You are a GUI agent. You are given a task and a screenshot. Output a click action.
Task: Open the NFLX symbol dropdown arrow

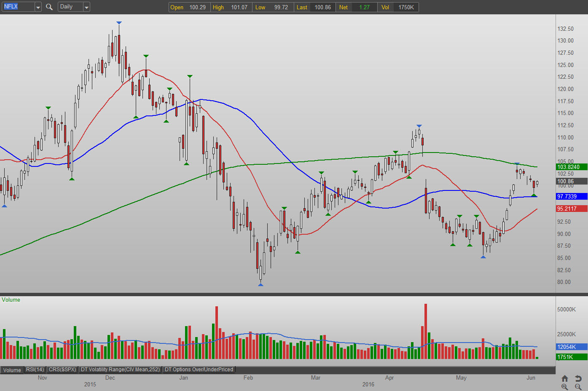(x=38, y=7)
